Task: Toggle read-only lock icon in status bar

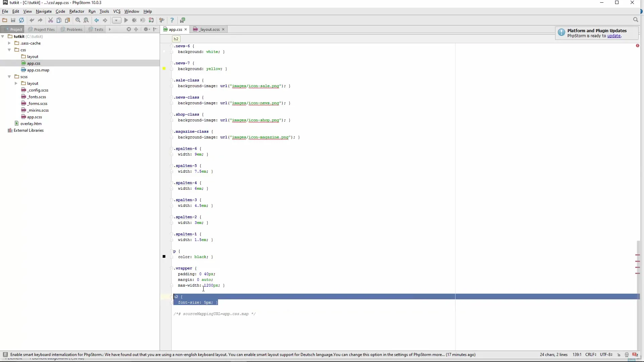Action: coord(619,355)
